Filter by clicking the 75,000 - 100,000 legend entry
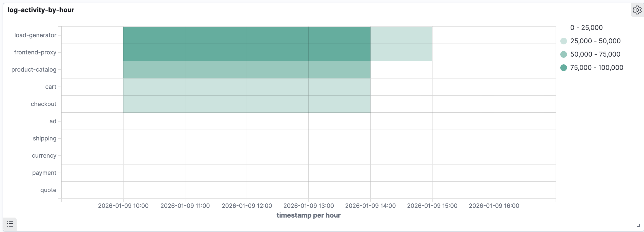 [596, 67]
